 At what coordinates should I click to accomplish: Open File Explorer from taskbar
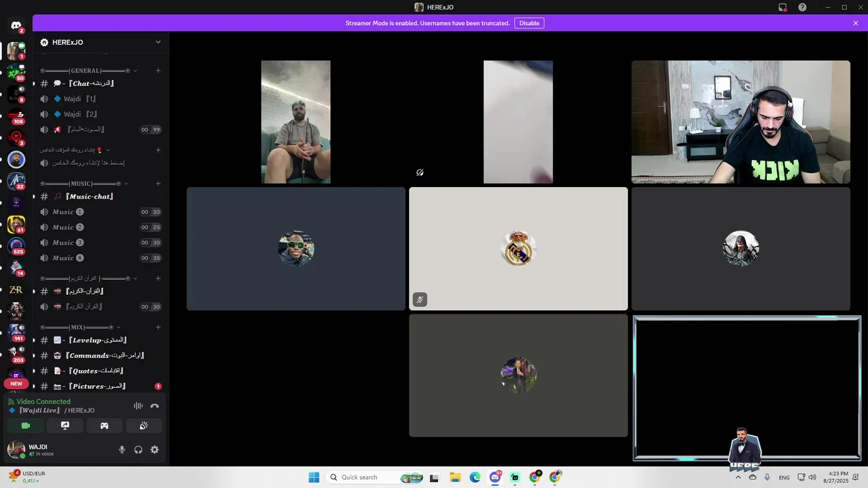click(454, 477)
